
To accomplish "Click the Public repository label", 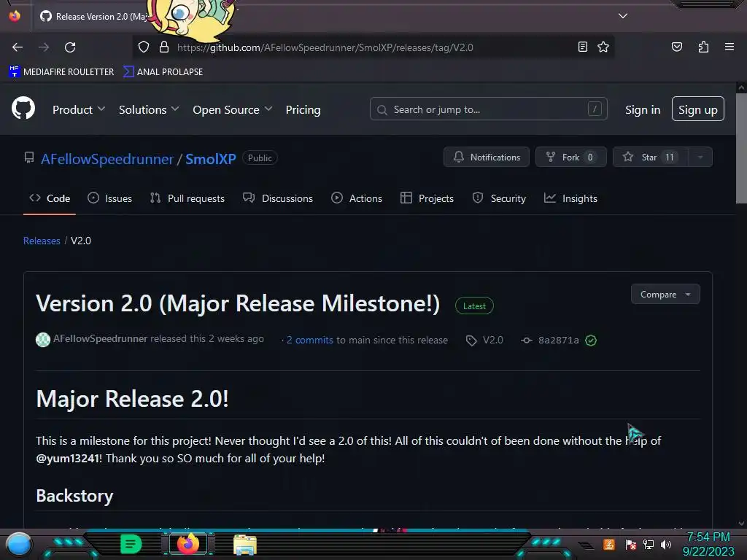I will click(x=260, y=158).
